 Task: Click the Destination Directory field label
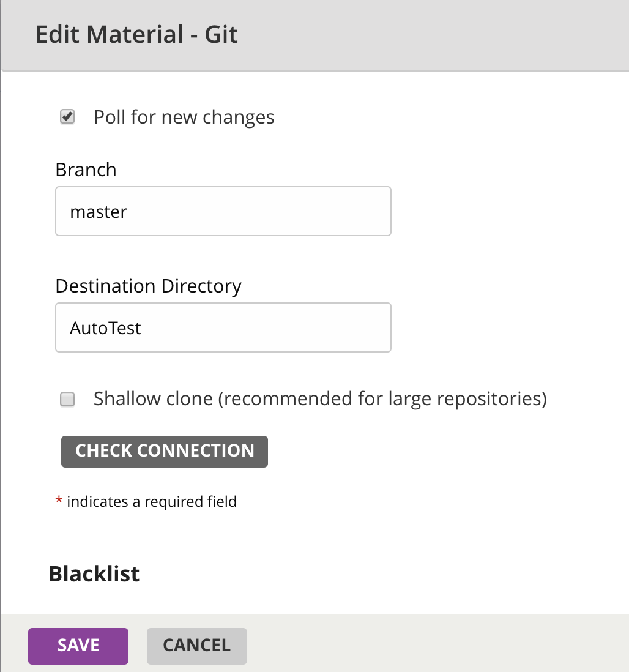click(x=148, y=286)
